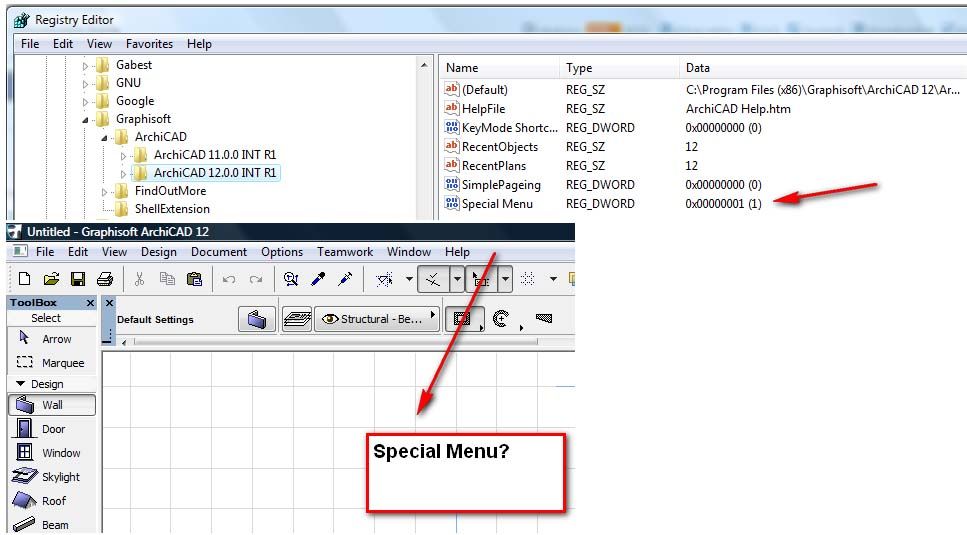The image size is (967, 535).
Task: Select the Door tool
Action: (52, 429)
